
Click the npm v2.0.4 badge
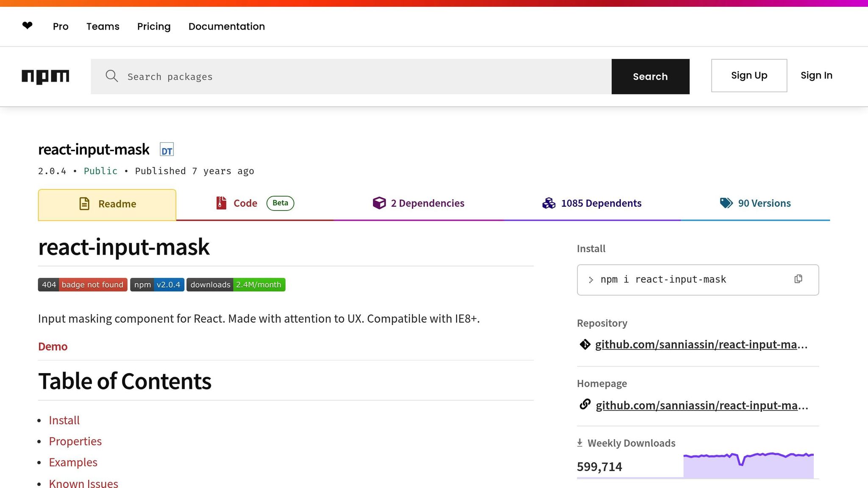157,285
